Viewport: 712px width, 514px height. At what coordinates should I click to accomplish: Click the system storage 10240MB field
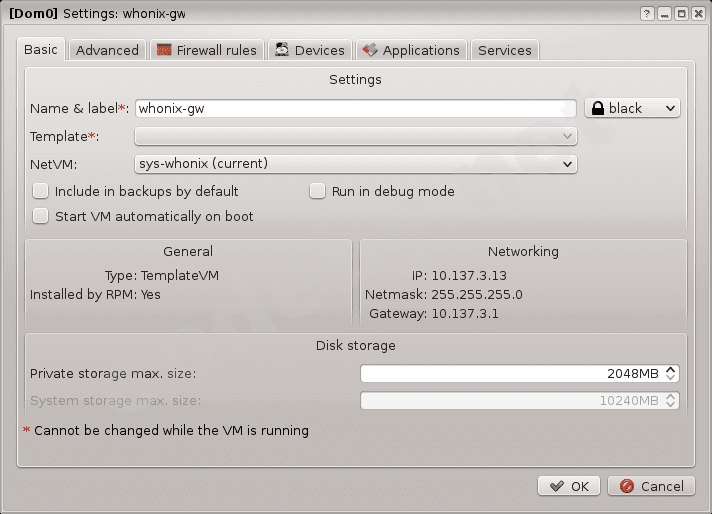tap(519, 400)
